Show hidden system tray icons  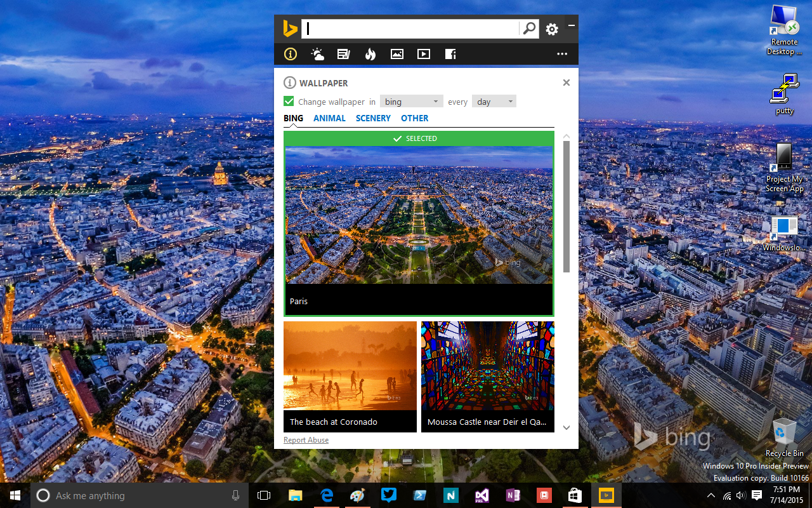(x=711, y=495)
